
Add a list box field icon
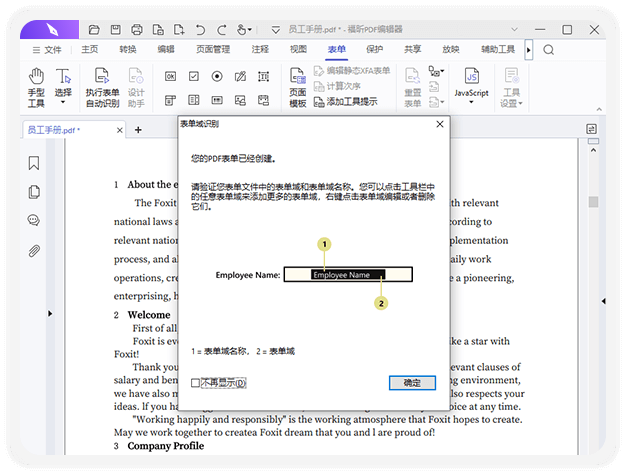click(194, 100)
